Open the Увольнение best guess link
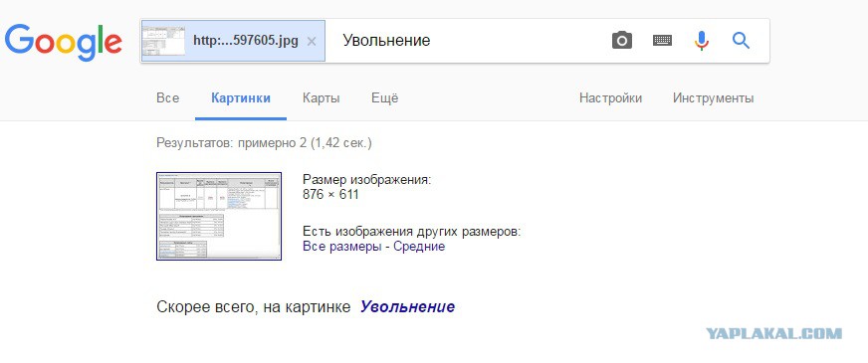 [x=407, y=306]
